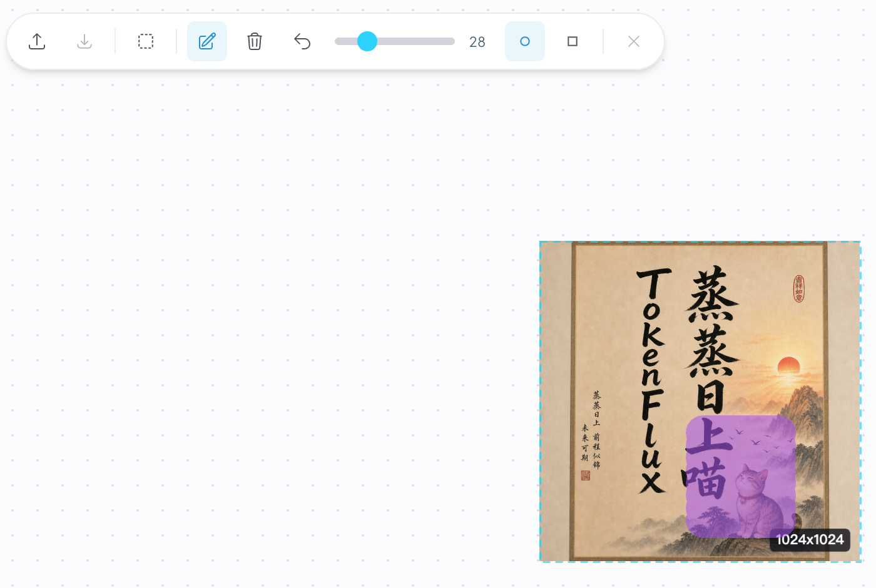Select the square brush shape
The image size is (876, 588).
tap(573, 41)
